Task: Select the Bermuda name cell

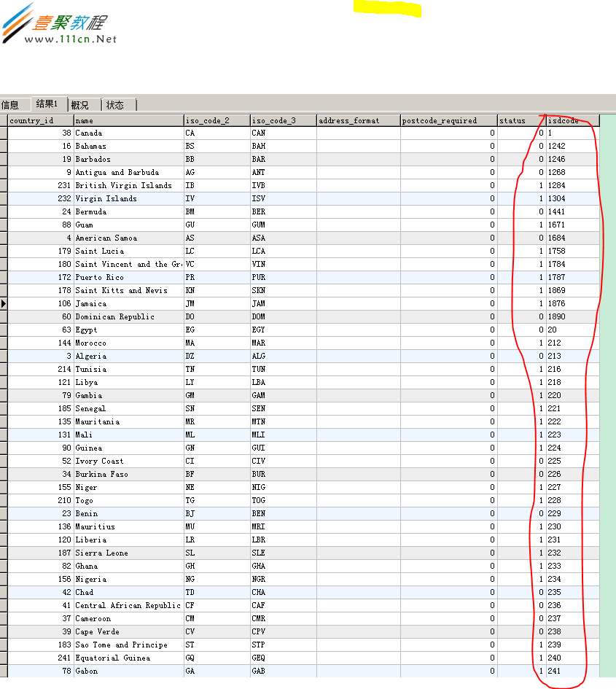Action: click(x=129, y=211)
